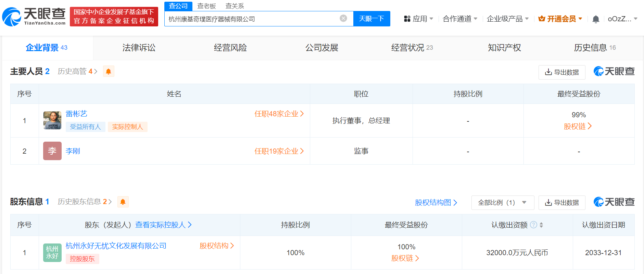Switch to the 查老板 search tab
Image resolution: width=644 pixels, height=274 pixels.
tap(206, 6)
